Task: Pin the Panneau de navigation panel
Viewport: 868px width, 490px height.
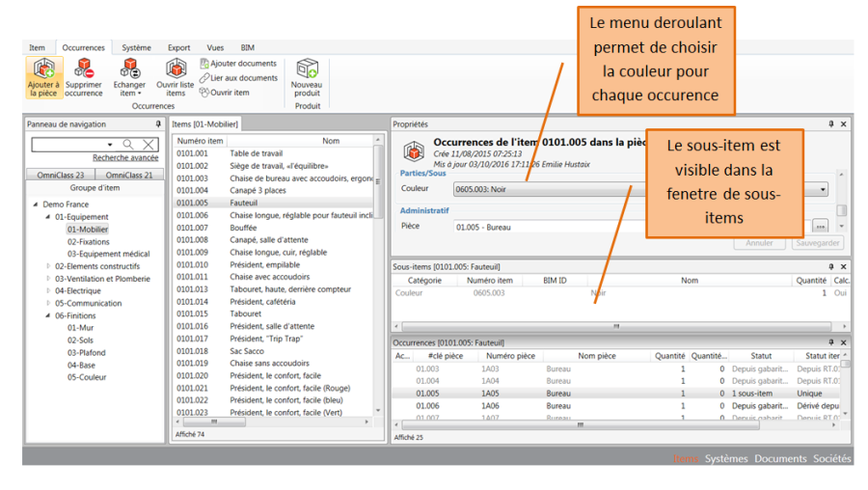Action: click(158, 124)
